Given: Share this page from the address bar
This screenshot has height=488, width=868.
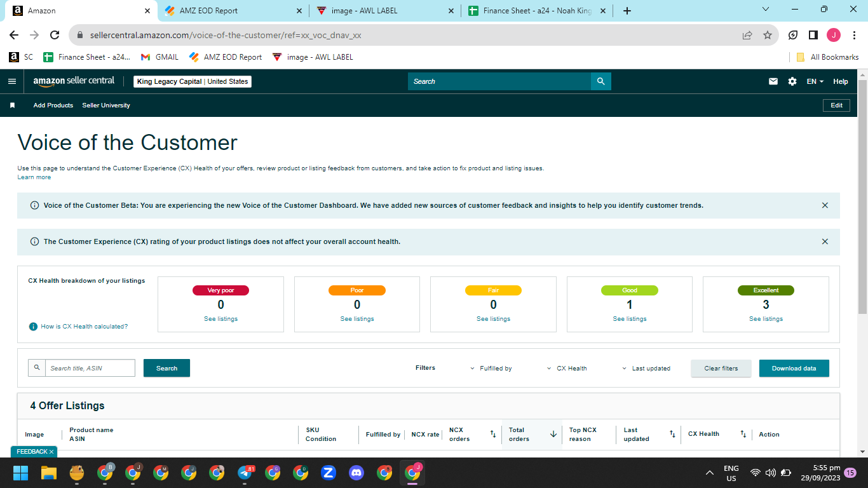Looking at the screenshot, I should (747, 36).
